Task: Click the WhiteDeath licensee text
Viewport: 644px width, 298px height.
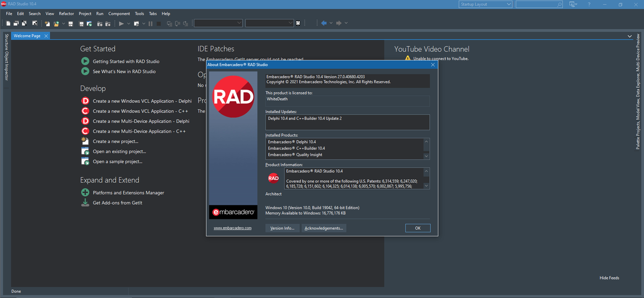Action: tap(278, 99)
